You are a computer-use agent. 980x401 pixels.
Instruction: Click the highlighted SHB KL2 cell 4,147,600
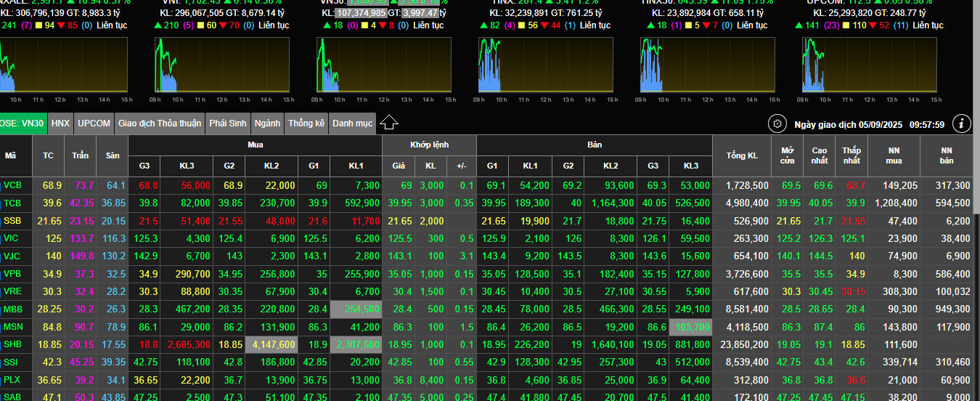(x=272, y=344)
